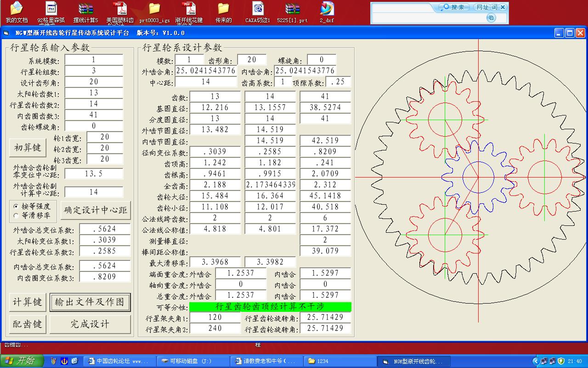Click the 齿轮螺旋角 input field

click(x=94, y=126)
